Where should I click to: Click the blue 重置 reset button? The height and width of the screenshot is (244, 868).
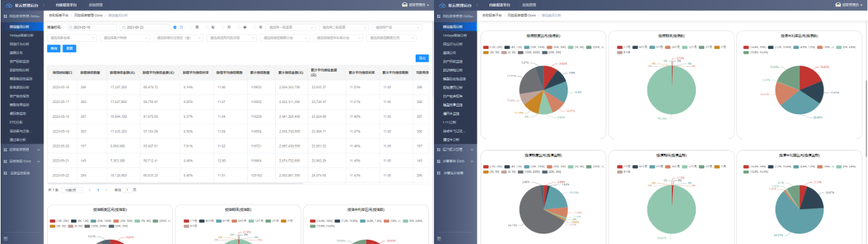point(69,48)
